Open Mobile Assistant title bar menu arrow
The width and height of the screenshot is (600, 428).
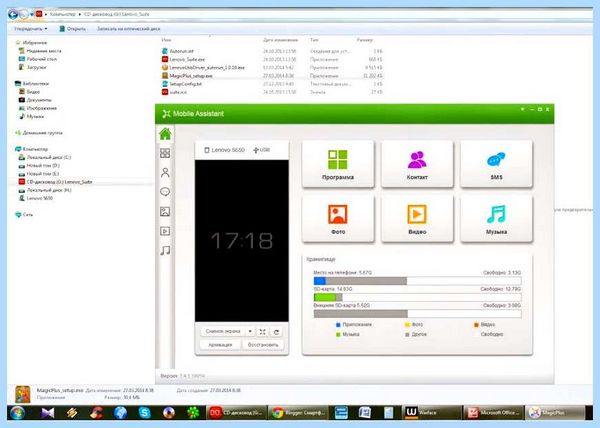tap(522, 110)
